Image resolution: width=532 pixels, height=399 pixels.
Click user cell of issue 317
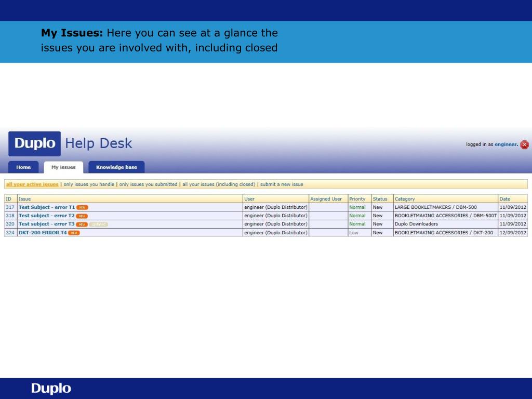click(x=276, y=207)
